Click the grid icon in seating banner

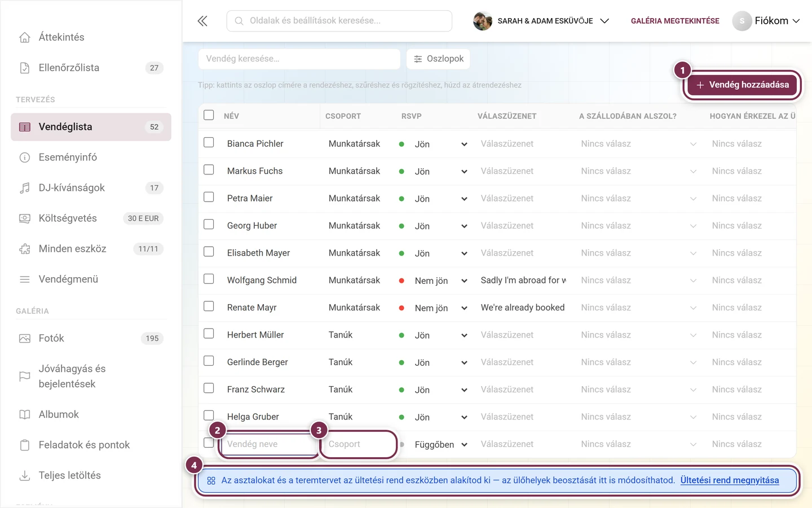tap(211, 481)
